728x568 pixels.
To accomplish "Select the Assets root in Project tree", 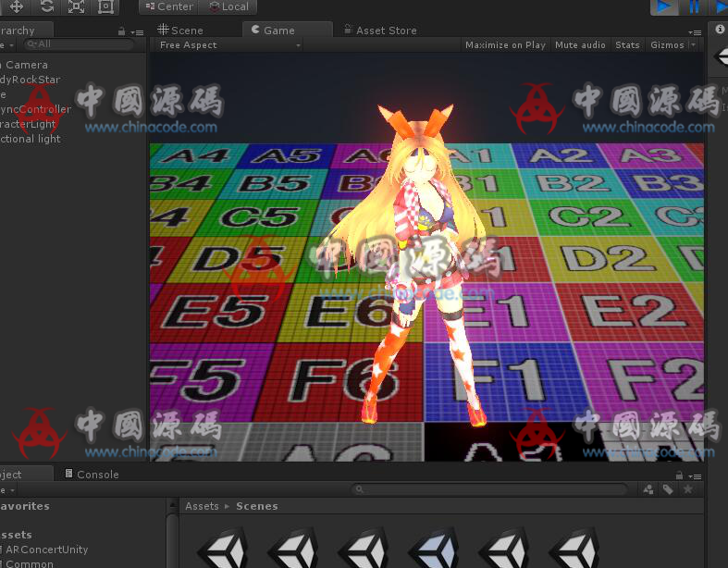I will [x=16, y=535].
